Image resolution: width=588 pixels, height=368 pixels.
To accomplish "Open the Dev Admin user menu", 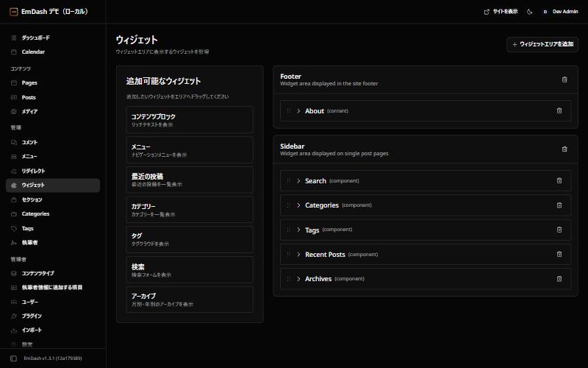I will tap(561, 12).
